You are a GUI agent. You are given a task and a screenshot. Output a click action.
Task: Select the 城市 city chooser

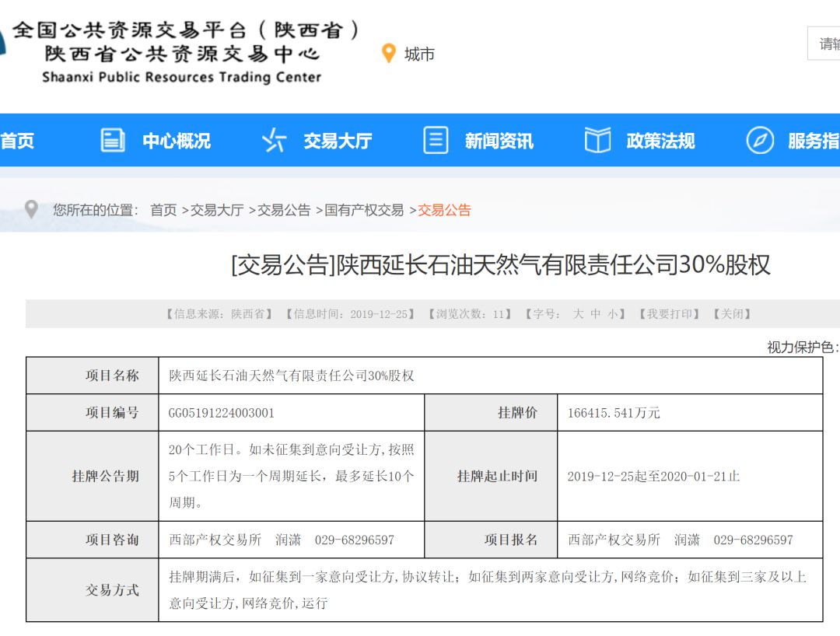(419, 54)
